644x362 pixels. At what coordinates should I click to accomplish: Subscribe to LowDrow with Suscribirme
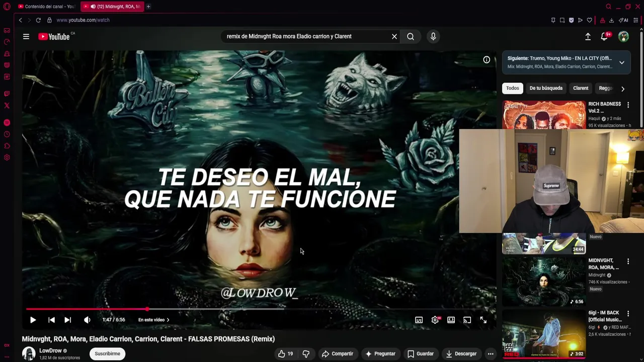(108, 354)
